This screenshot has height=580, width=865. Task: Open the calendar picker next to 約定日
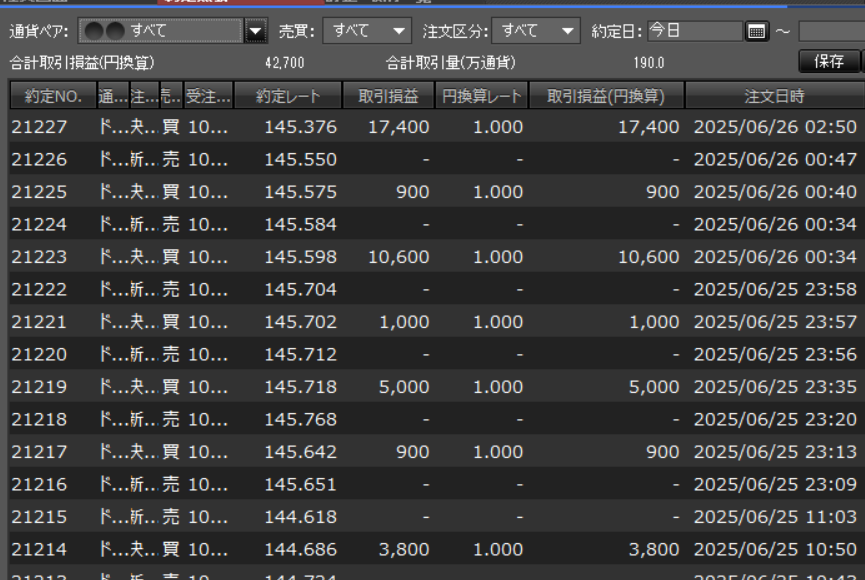[x=757, y=31]
